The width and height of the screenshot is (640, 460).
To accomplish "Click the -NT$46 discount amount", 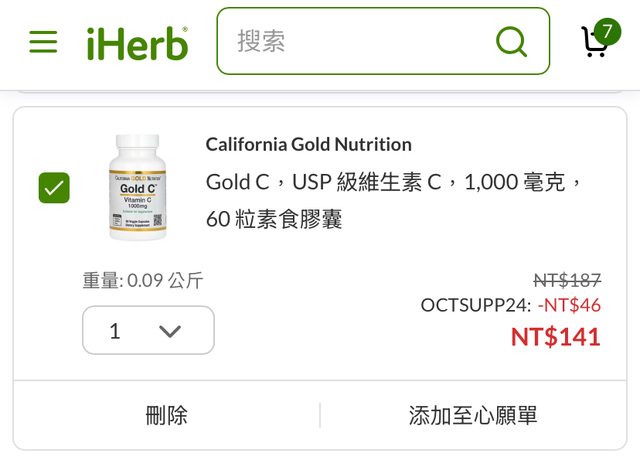I will (x=569, y=305).
